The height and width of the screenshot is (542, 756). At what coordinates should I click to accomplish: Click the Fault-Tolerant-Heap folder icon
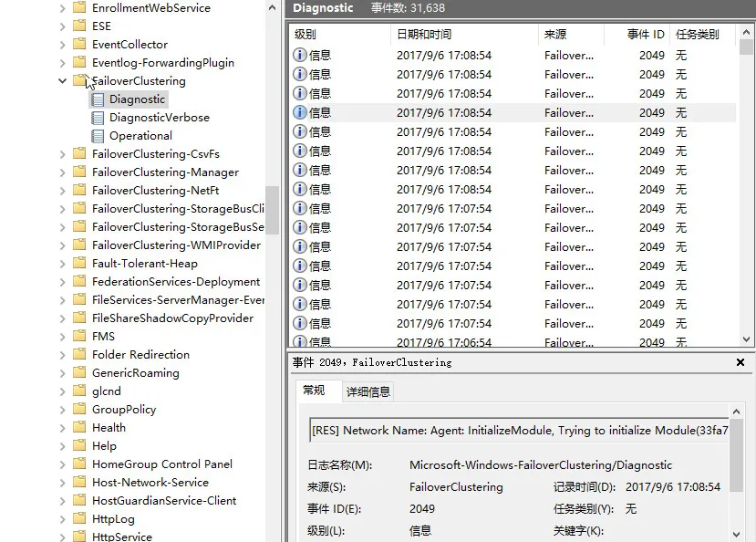point(79,263)
